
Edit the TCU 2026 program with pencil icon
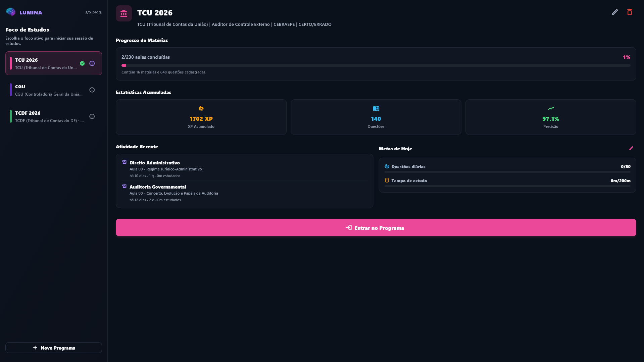click(x=615, y=12)
